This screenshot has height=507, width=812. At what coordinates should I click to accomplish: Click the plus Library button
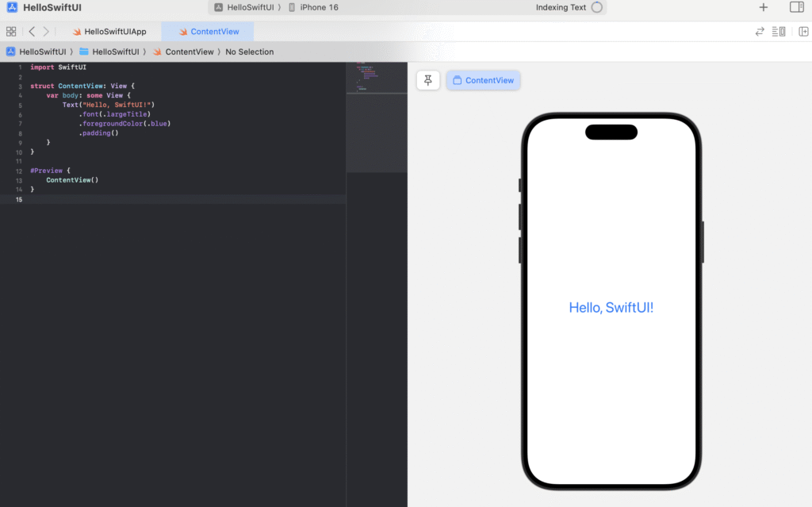pos(764,7)
